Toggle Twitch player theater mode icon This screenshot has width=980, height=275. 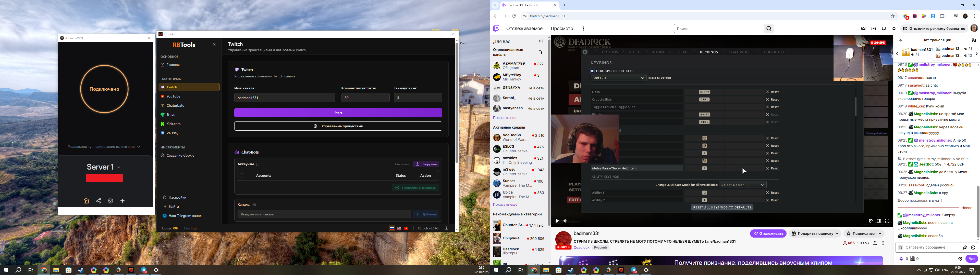(879, 221)
